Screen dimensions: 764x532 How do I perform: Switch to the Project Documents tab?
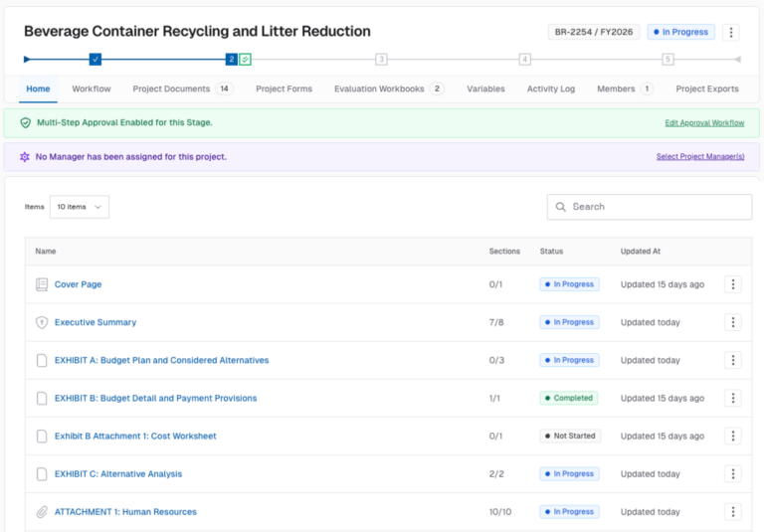pyautogui.click(x=171, y=89)
